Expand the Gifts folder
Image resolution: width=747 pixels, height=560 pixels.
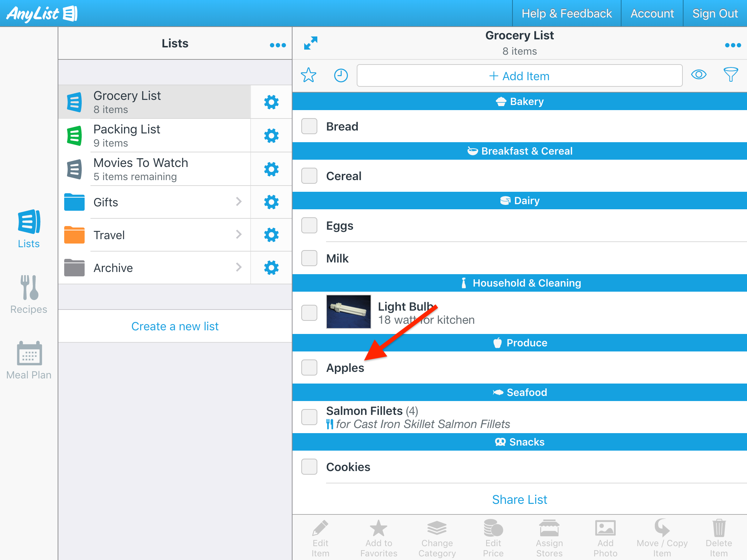(x=239, y=202)
